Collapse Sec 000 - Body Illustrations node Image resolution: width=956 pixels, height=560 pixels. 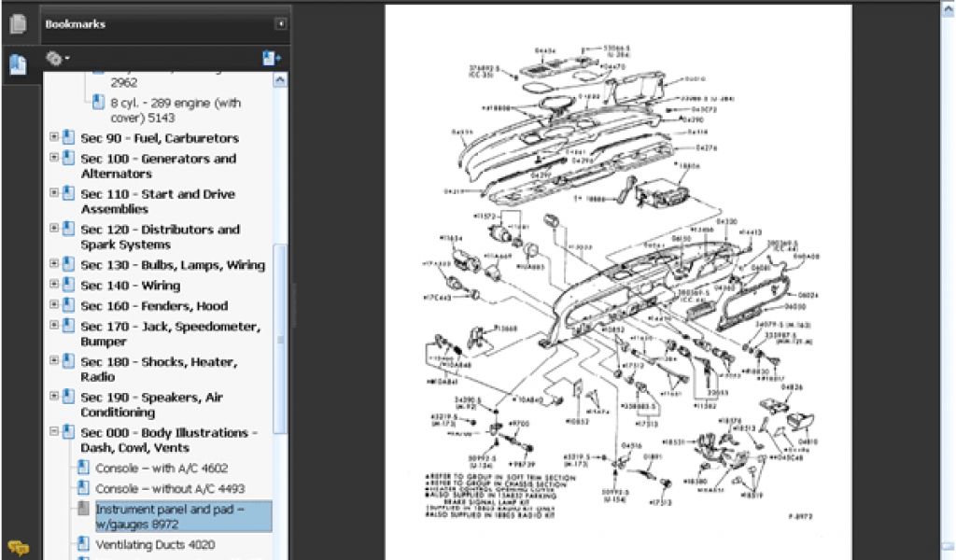point(54,433)
